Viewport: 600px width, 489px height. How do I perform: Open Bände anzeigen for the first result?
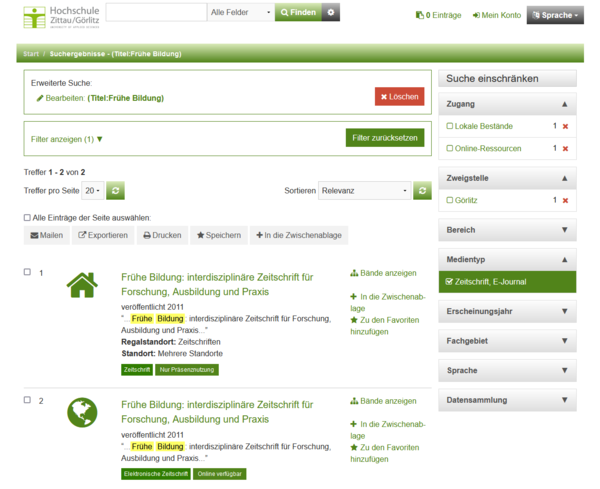(x=383, y=273)
